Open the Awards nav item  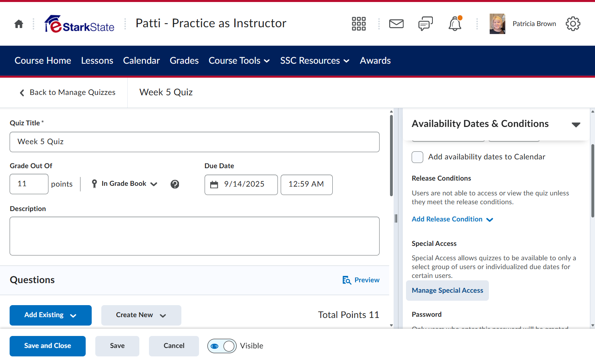[x=375, y=61]
